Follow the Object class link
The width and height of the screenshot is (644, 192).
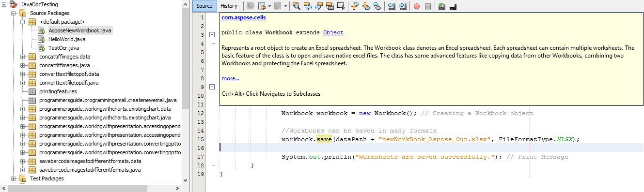(x=333, y=32)
